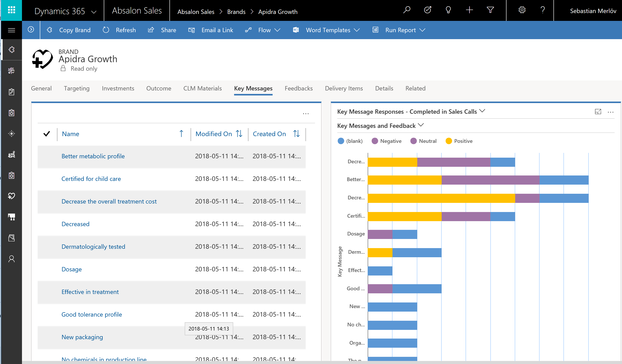Click the help question mark icon
Image resolution: width=622 pixels, height=364 pixels.
[x=543, y=10]
